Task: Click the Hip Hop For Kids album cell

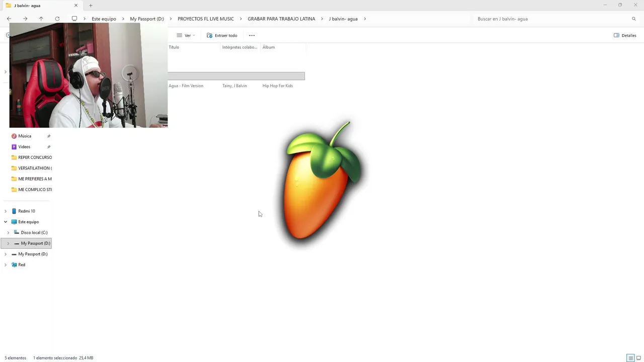Action: pyautogui.click(x=278, y=86)
